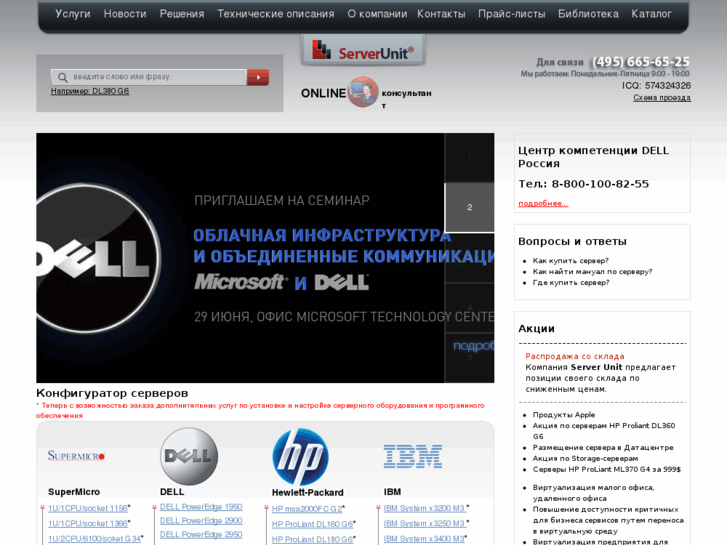Open the IBM System x3200 M3 link
Image resolution: width=727 pixels, height=545 pixels.
[424, 508]
